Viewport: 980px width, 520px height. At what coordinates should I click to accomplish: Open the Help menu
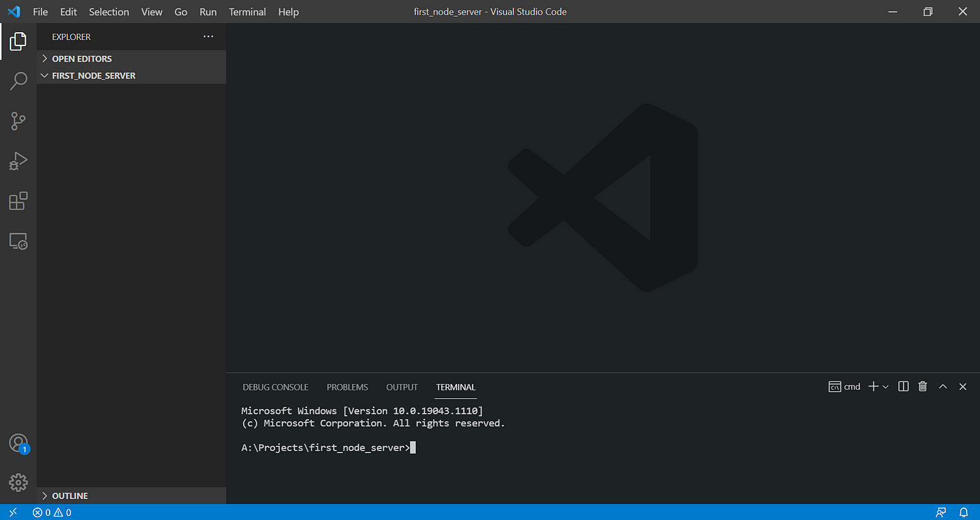[x=288, y=12]
